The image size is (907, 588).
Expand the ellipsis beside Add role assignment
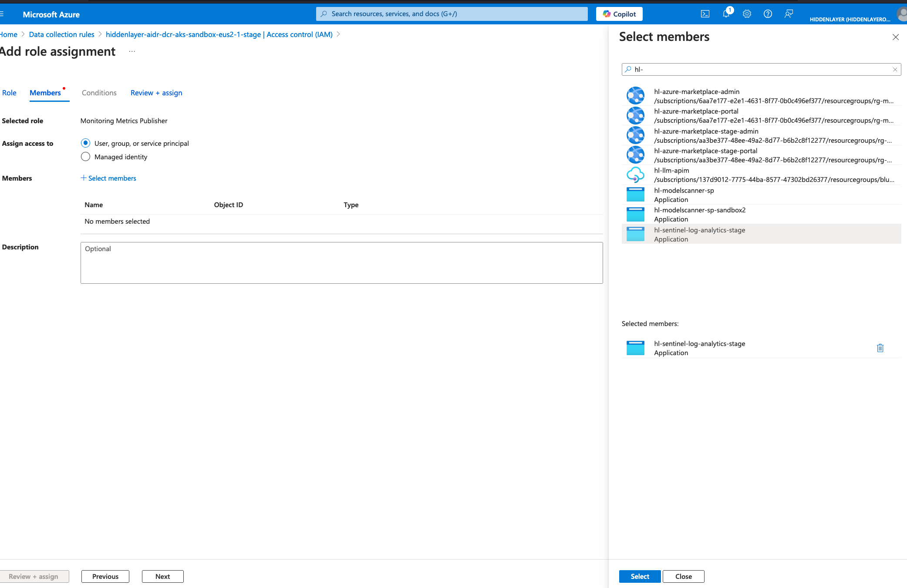(x=132, y=52)
